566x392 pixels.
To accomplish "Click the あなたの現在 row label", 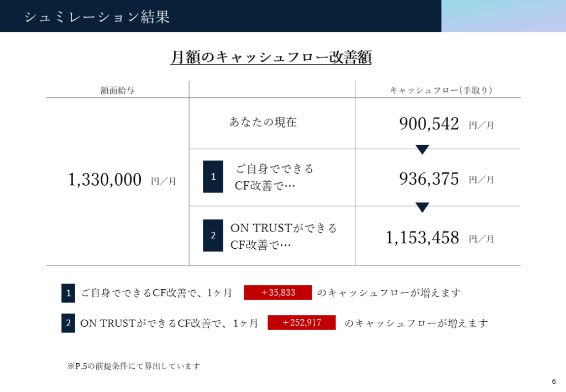I will tap(263, 122).
